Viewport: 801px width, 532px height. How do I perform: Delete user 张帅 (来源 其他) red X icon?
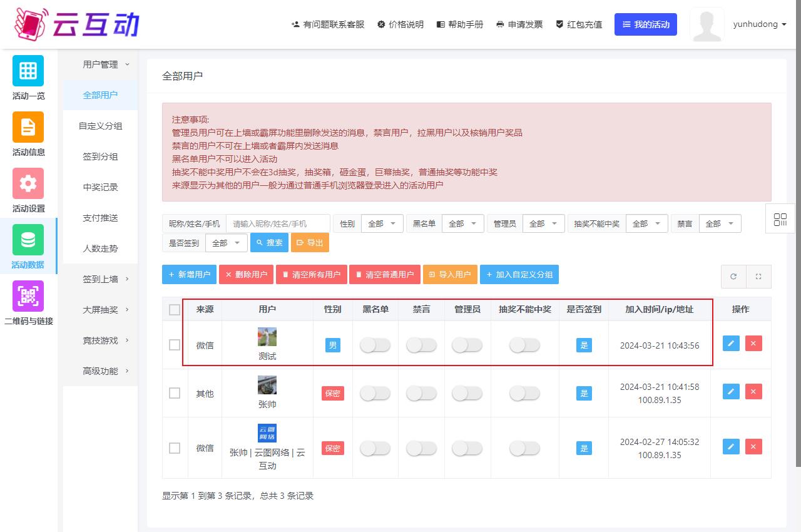[753, 391]
